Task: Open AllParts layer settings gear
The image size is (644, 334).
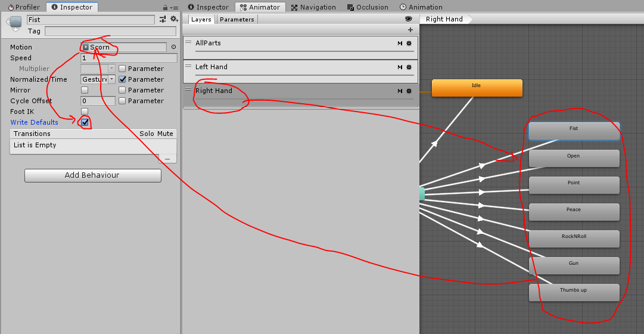Action: (x=409, y=43)
